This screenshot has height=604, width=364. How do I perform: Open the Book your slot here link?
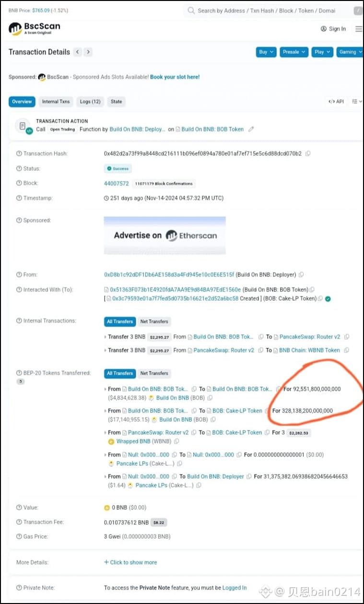click(x=175, y=77)
